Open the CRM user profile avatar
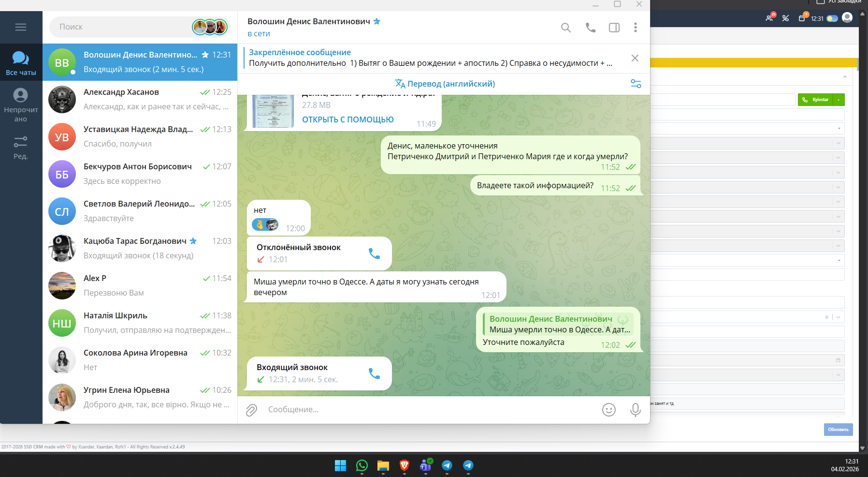The height and width of the screenshot is (477, 868). point(847,18)
